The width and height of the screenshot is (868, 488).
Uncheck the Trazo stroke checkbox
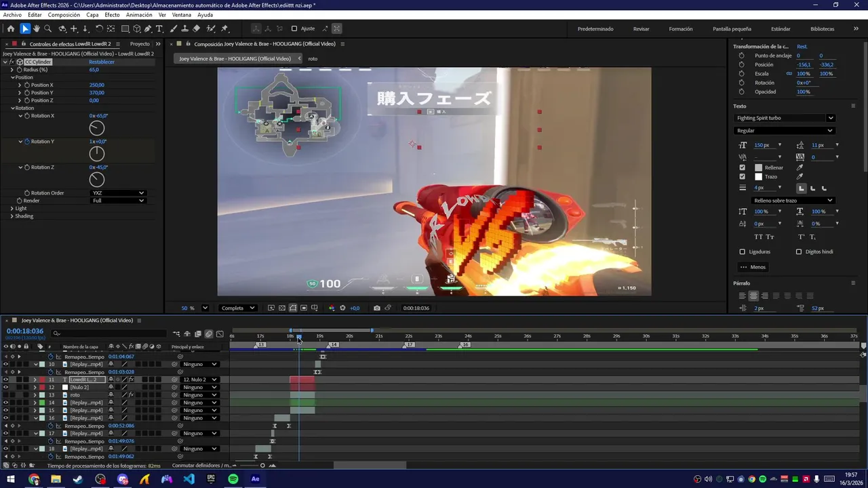[742, 176]
